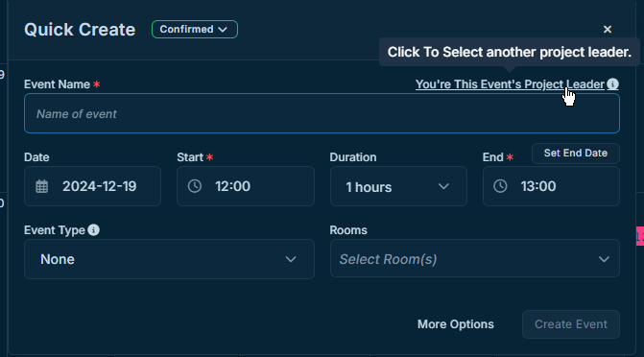644x357 pixels.
Task: Click the Start time 12:00 field
Action: 246,186
